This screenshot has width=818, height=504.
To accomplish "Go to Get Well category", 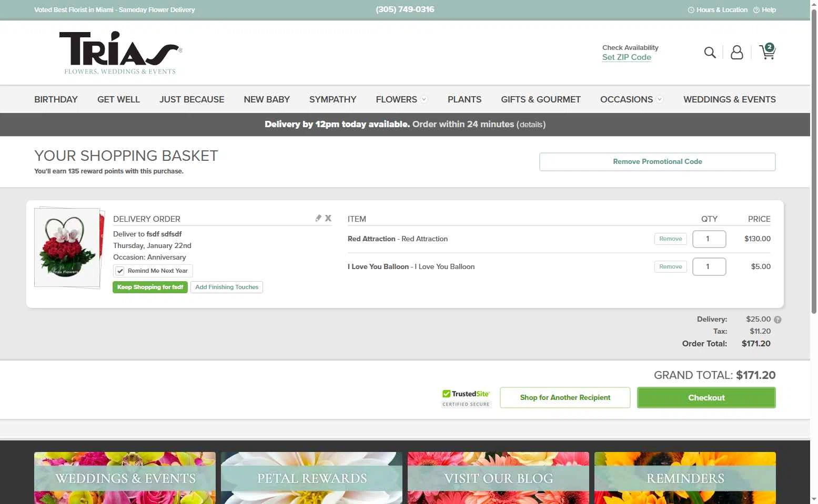I will click(118, 99).
